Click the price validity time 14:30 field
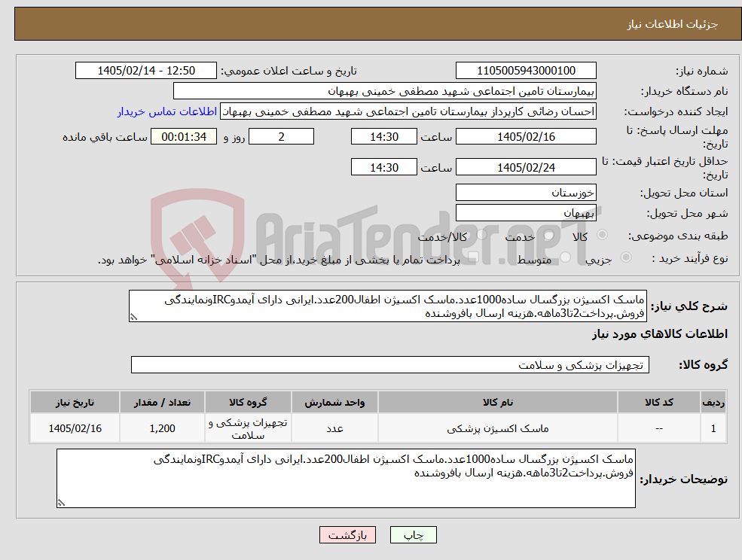Viewport: 742px width, 560px height. 383,167
